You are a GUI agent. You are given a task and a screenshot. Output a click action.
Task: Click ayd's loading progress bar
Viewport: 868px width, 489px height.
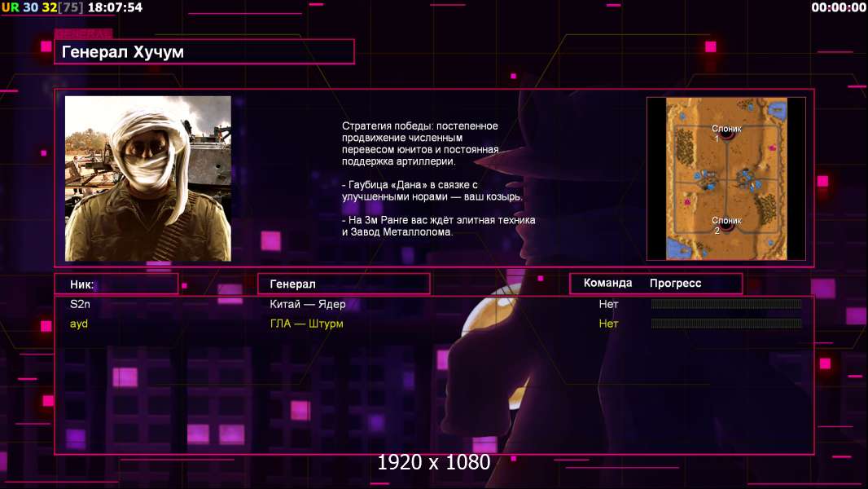click(726, 323)
